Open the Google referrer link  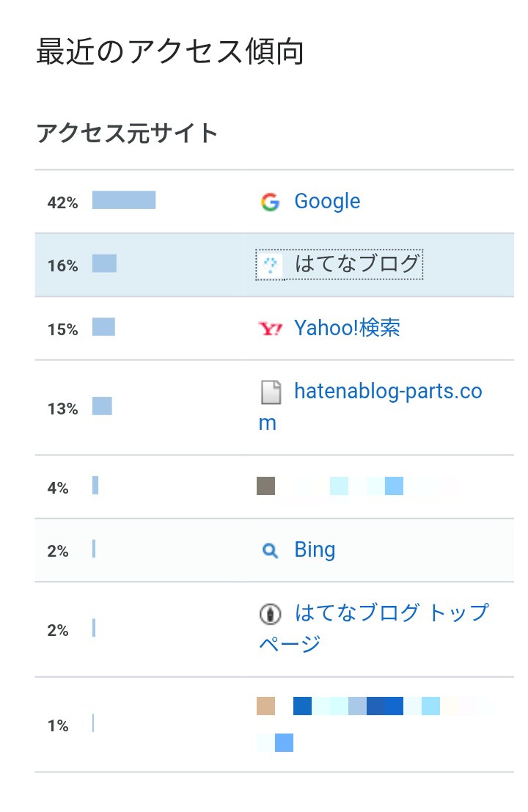coord(326,201)
